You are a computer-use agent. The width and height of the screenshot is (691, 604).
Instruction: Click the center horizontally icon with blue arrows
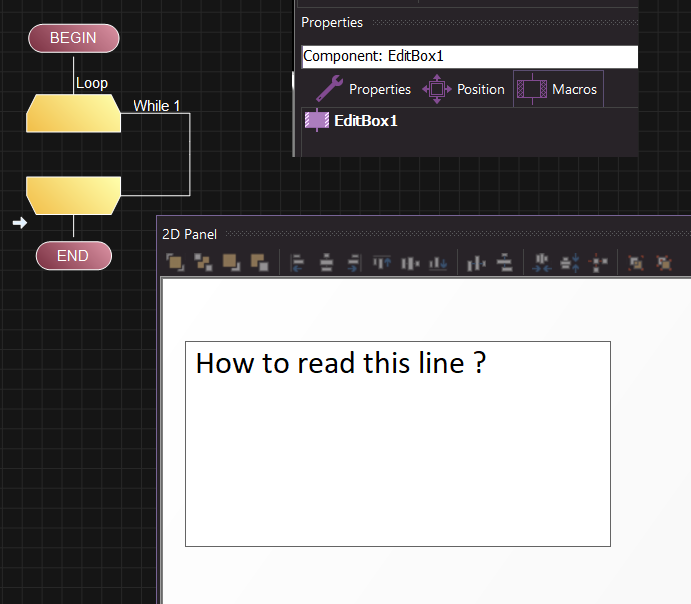pyautogui.click(x=542, y=263)
